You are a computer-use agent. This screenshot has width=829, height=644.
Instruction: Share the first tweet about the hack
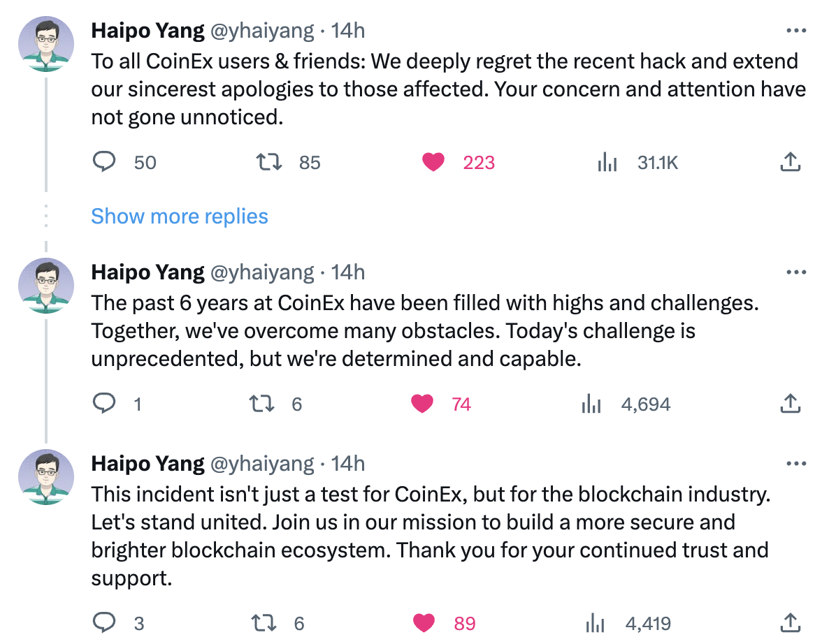[x=791, y=161]
